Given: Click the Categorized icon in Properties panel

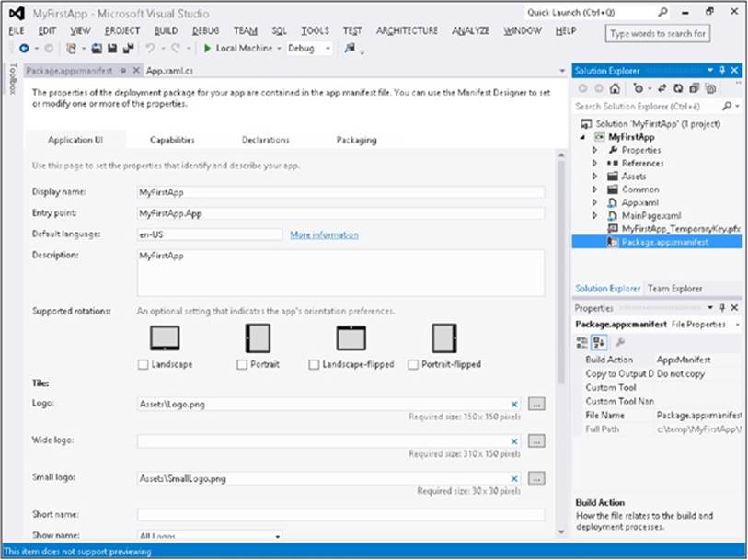Looking at the screenshot, I should click(582, 342).
